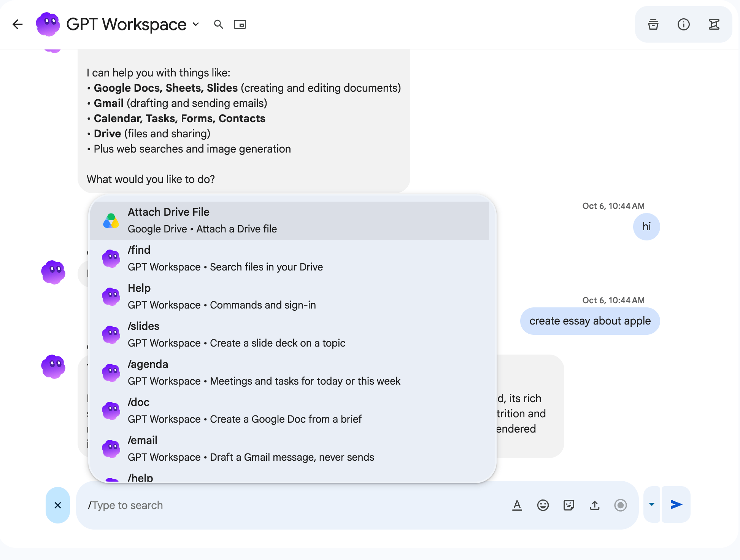
Task: Start recording a video message
Action: tap(621, 505)
